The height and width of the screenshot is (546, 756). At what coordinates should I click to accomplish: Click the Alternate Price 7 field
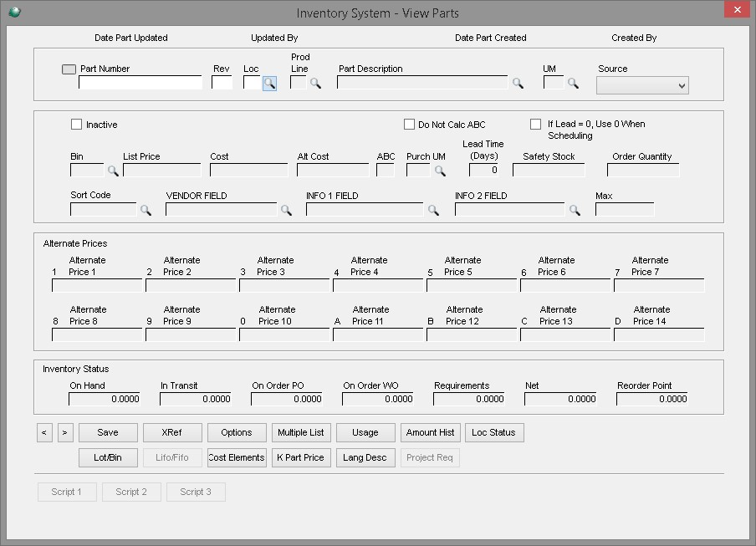pos(659,285)
